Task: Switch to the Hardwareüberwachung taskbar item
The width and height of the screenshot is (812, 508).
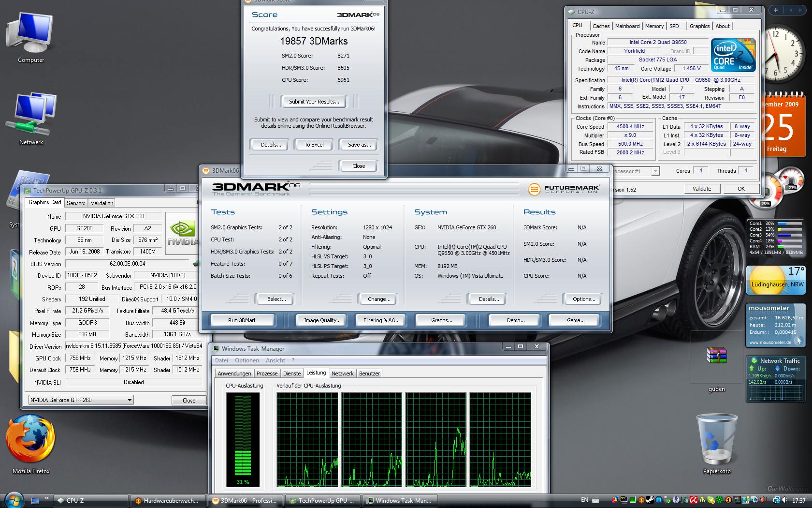Action: [168, 501]
